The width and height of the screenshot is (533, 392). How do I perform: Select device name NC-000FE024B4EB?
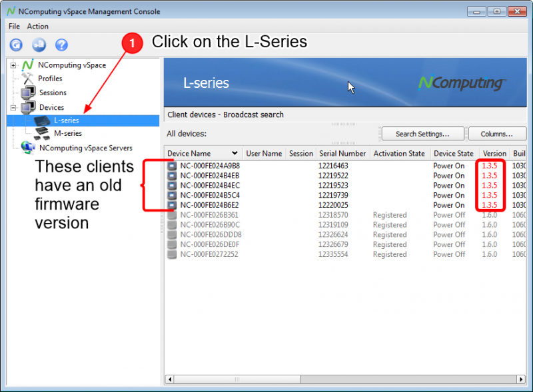210,176
